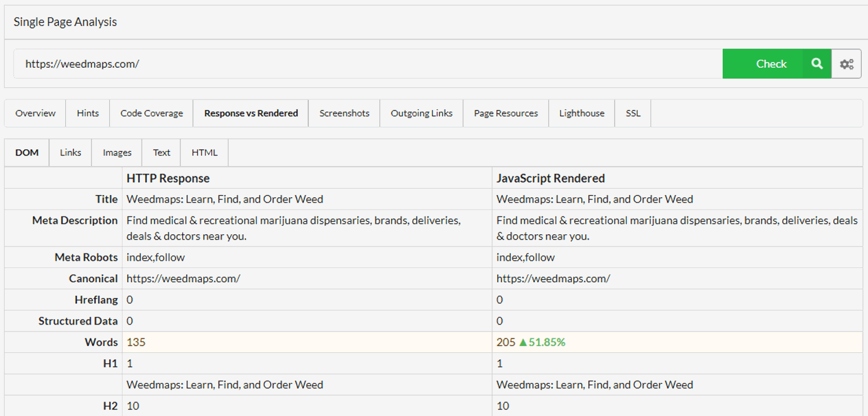This screenshot has width=868, height=416.
Task: Open the Links sub-tab
Action: click(x=70, y=152)
